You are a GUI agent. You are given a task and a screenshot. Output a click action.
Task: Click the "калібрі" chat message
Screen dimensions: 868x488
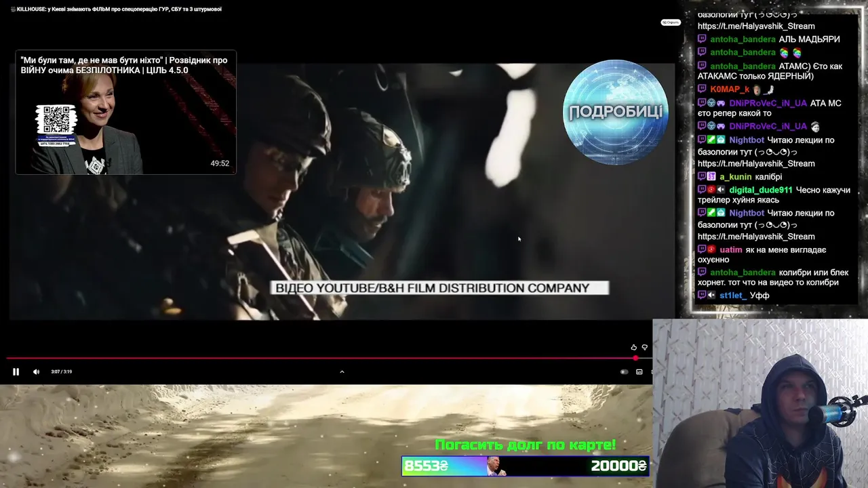click(768, 177)
